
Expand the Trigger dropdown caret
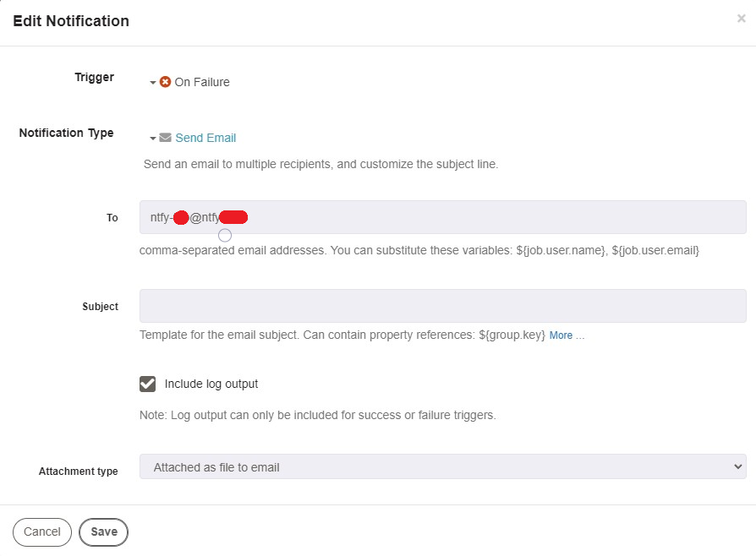[153, 83]
